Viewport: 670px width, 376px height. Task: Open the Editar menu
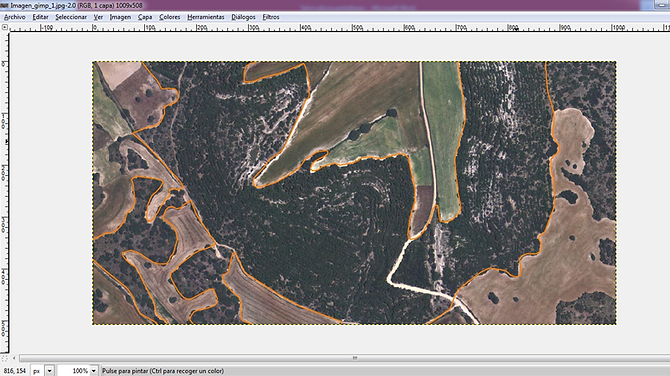click(x=41, y=17)
